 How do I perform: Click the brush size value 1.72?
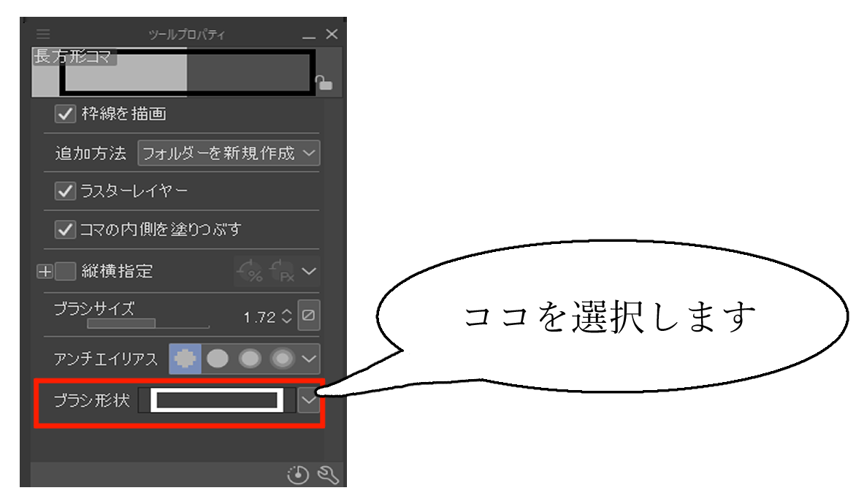tap(259, 317)
